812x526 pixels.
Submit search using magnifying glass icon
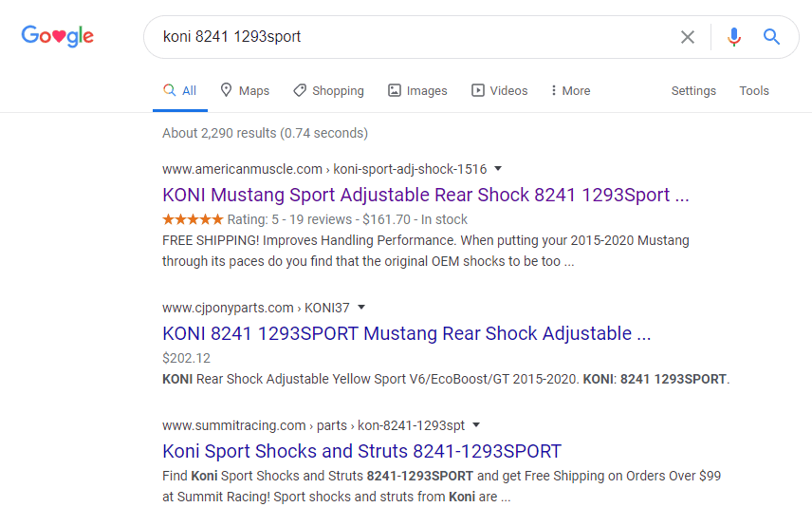point(771,37)
